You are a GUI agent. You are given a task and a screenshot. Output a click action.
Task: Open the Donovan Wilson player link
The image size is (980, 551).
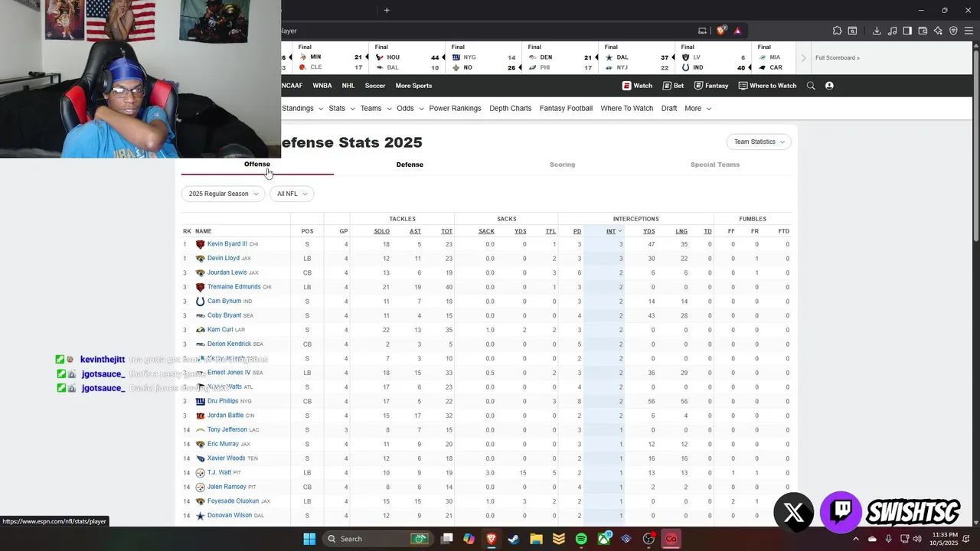(230, 515)
